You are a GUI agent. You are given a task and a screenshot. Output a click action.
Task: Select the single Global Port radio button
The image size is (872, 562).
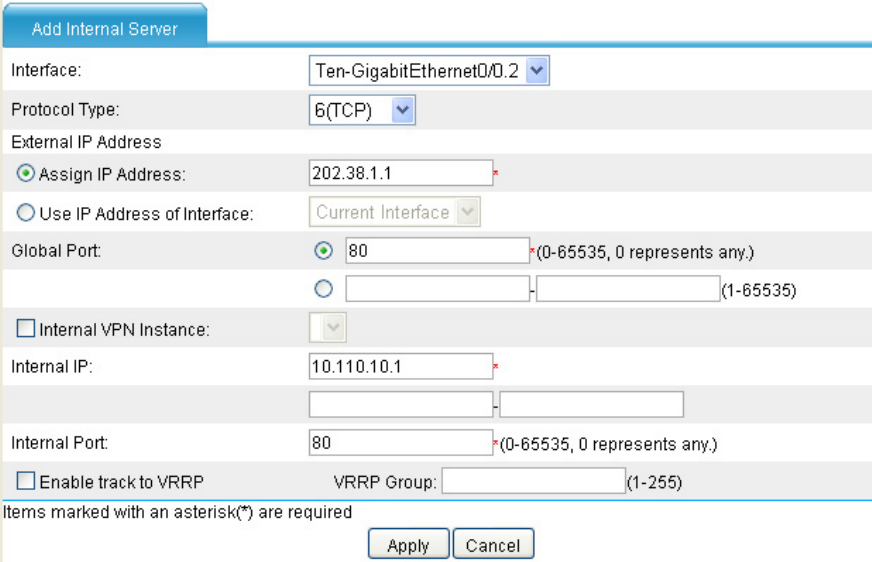tap(324, 251)
